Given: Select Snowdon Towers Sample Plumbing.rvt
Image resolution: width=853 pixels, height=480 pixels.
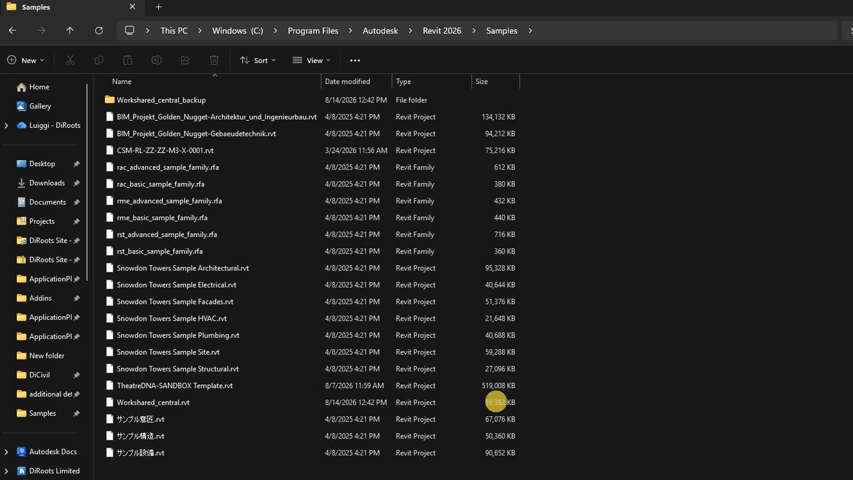Looking at the screenshot, I should [178, 335].
